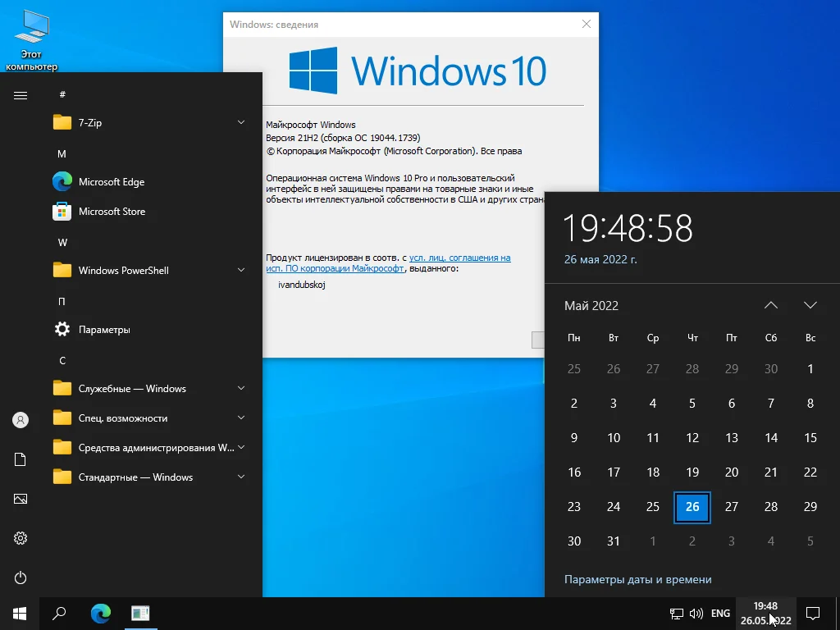The image size is (840, 630).
Task: Click the ENG language indicator
Action: coord(720,613)
